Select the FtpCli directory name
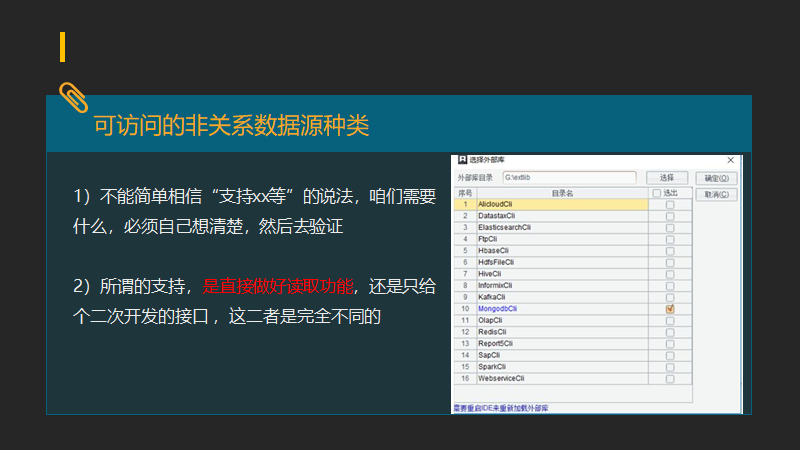Screen dimensions: 800x450 [487, 239]
